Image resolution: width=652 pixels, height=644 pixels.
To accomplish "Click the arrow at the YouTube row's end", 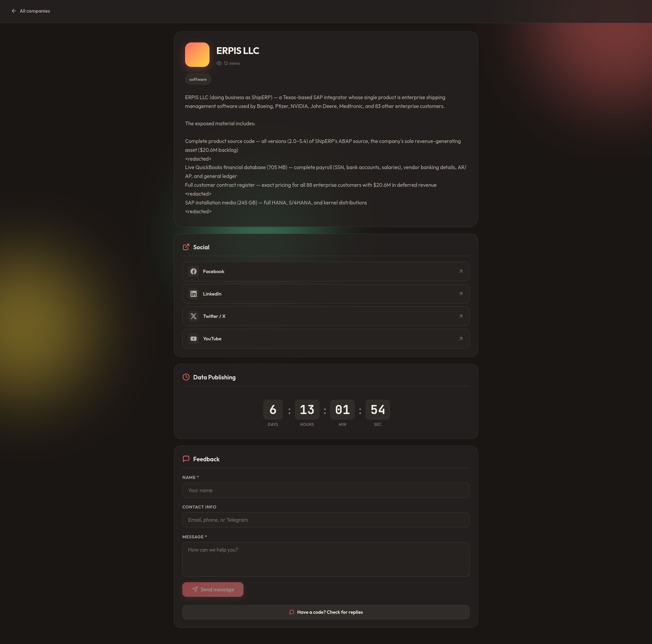I will [x=461, y=339].
